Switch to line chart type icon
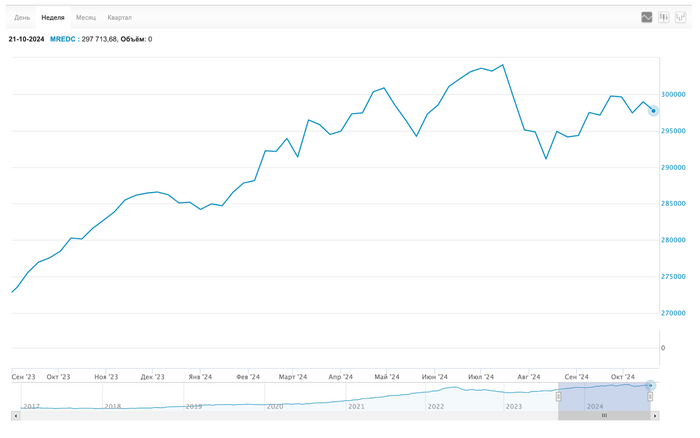 647,17
